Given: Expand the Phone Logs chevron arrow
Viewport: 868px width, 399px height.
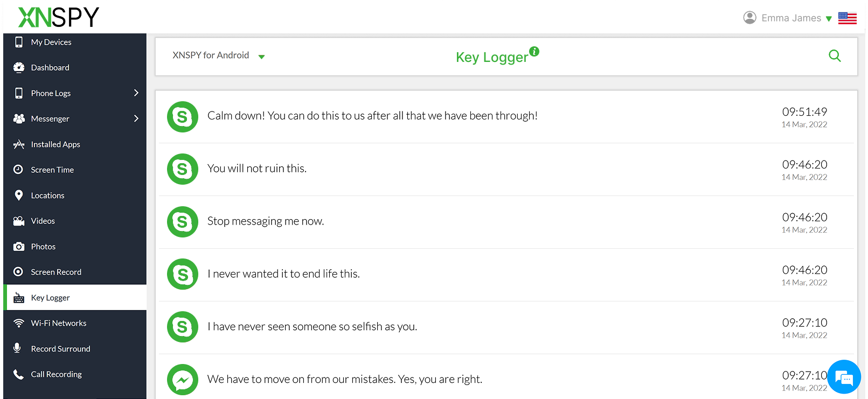Looking at the screenshot, I should click(136, 93).
